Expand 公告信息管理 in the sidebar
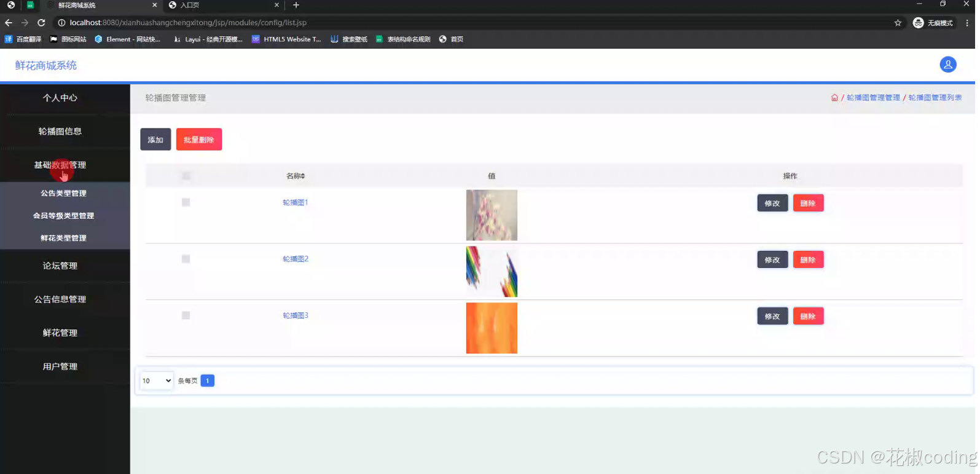The height and width of the screenshot is (474, 980). point(60,299)
